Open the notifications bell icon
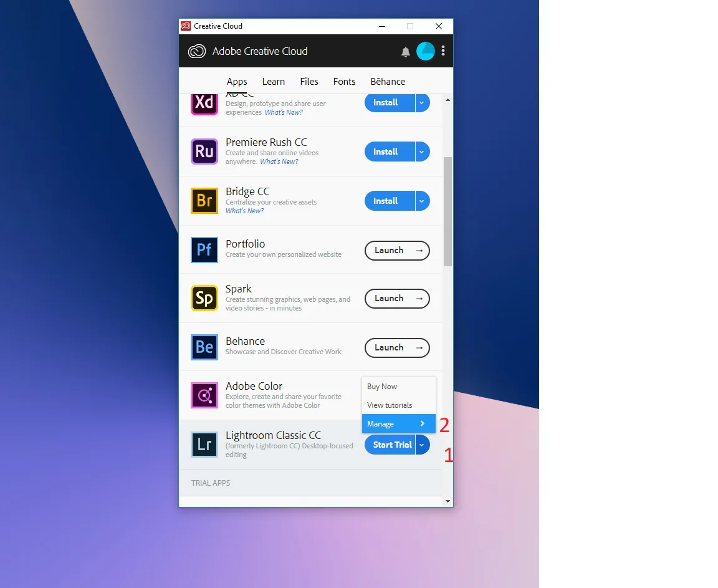Screen dimensions: 718x588 [405, 52]
